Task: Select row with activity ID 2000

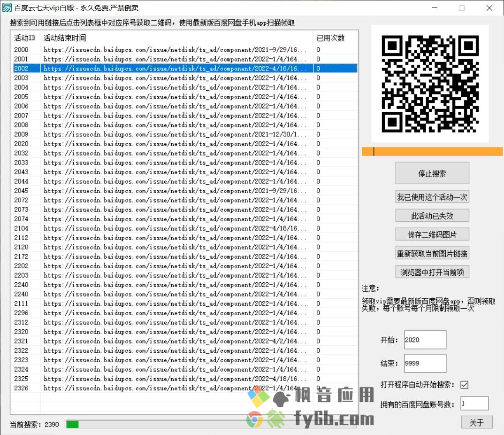Action: click(185, 49)
